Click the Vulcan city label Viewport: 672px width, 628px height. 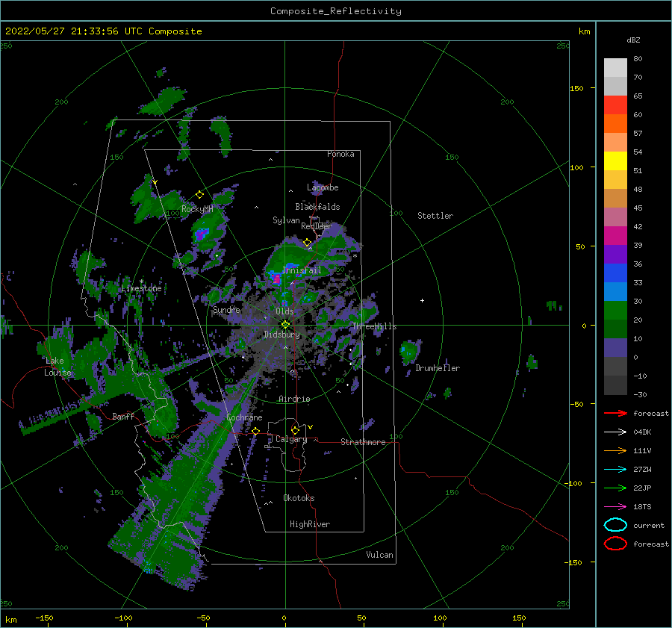pyautogui.click(x=380, y=555)
